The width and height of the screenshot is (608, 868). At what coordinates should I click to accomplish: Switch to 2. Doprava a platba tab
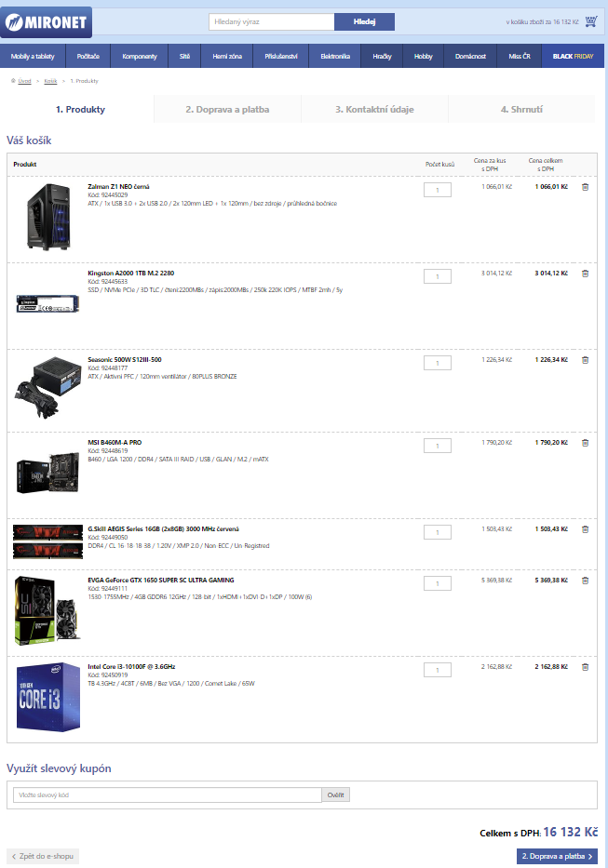[227, 109]
